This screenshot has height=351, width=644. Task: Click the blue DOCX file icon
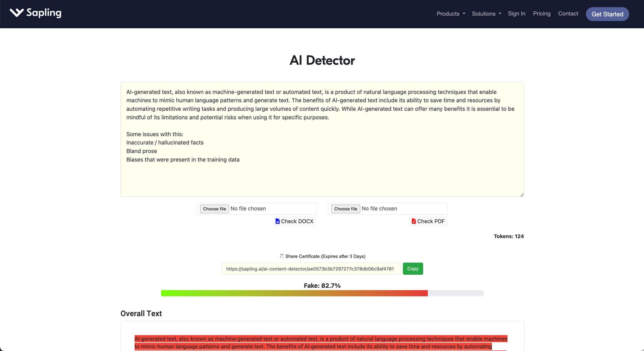click(x=277, y=221)
